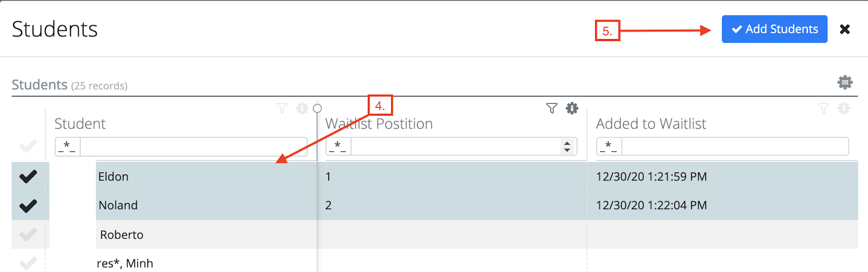Open the Student column settings gear
This screenshot has height=272, width=868.
tap(302, 108)
